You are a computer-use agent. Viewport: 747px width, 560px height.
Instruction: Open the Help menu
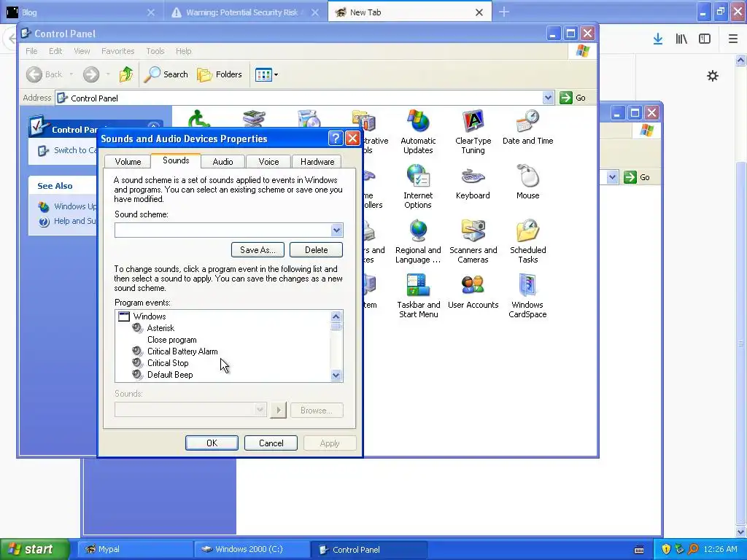click(x=183, y=51)
